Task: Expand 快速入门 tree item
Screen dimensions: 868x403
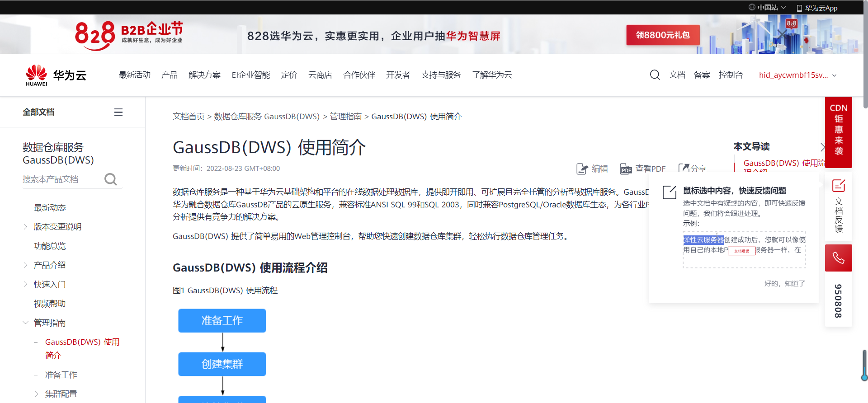Action: pos(25,284)
